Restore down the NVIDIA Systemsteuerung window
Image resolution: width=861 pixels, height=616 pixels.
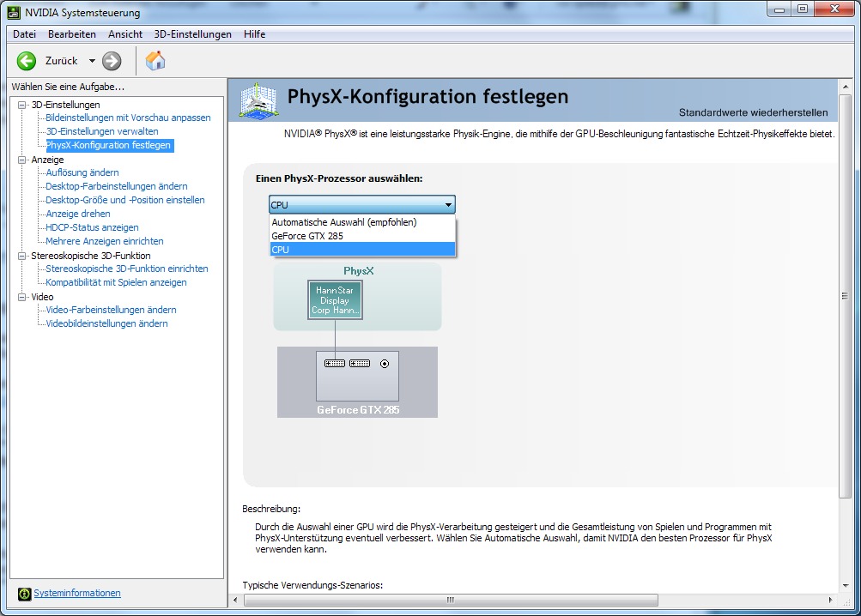(x=803, y=9)
